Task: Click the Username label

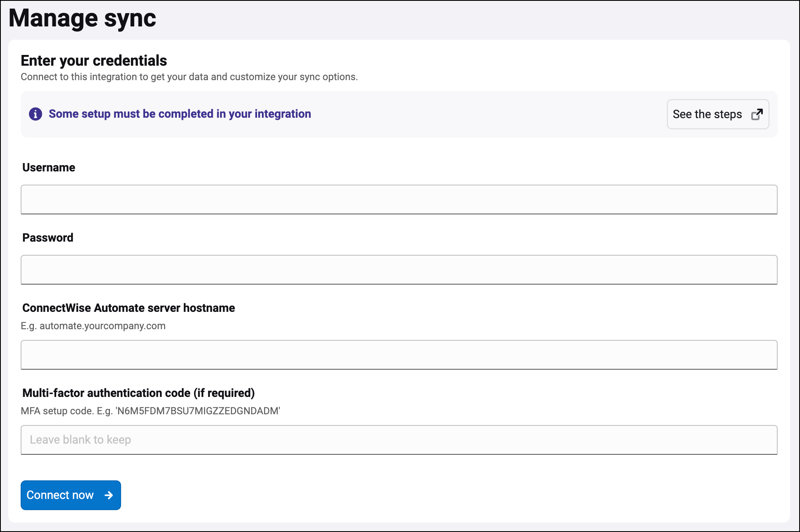Action: click(x=49, y=168)
